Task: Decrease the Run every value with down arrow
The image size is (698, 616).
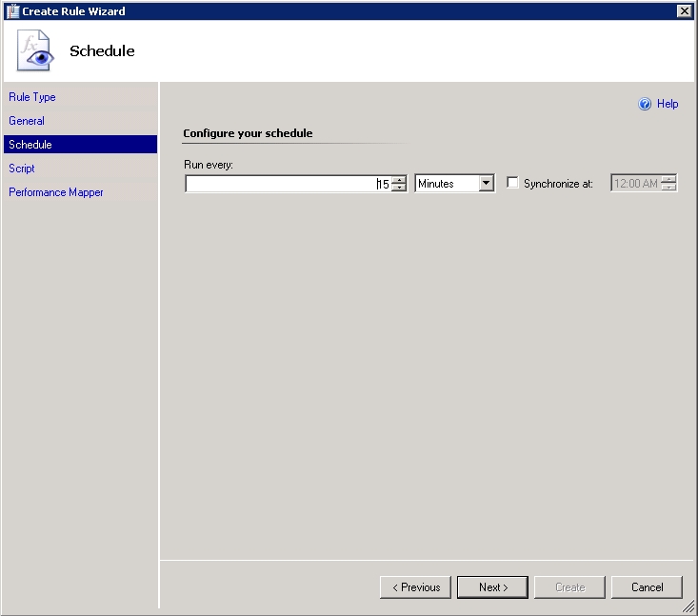Action: coord(399,188)
